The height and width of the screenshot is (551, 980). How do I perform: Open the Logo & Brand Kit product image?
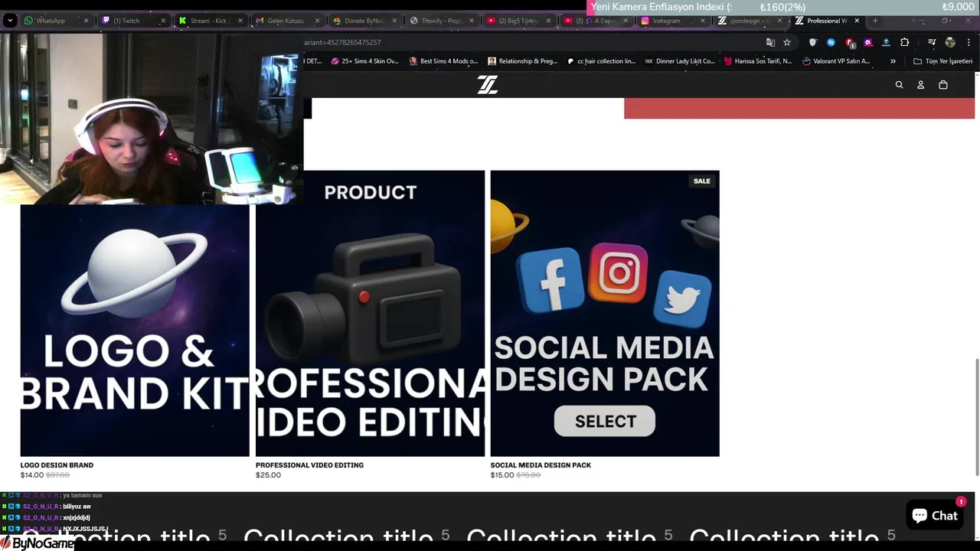tap(135, 331)
